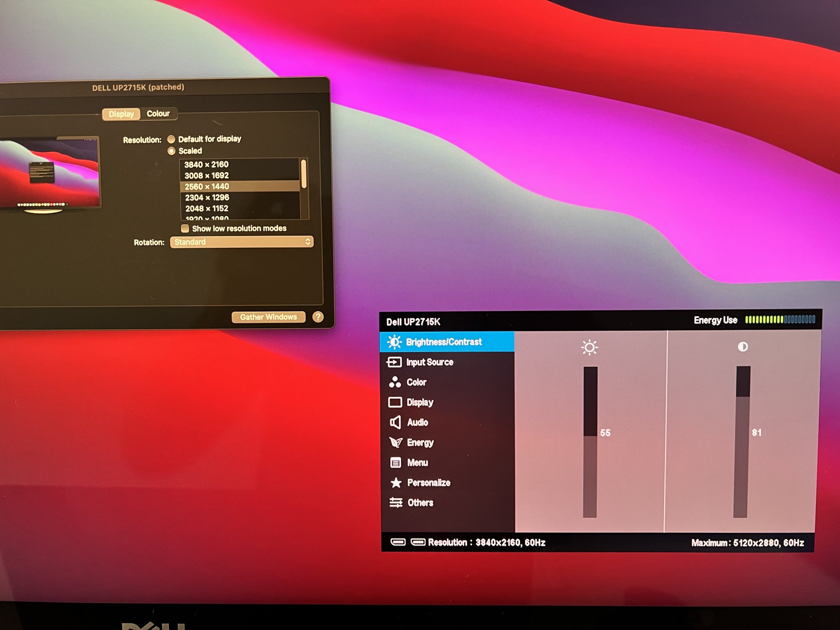Open the Menu item in OSD

(x=417, y=462)
